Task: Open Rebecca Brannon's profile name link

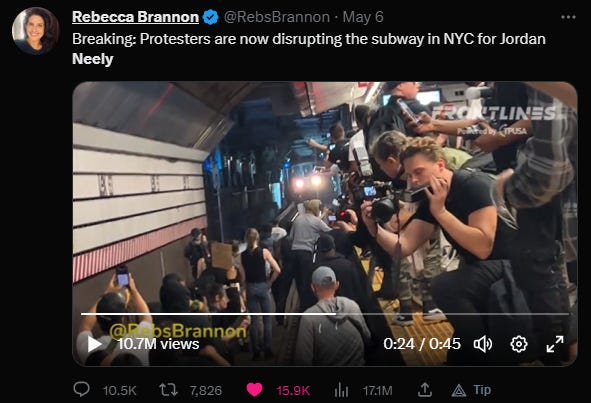Action: tap(135, 17)
